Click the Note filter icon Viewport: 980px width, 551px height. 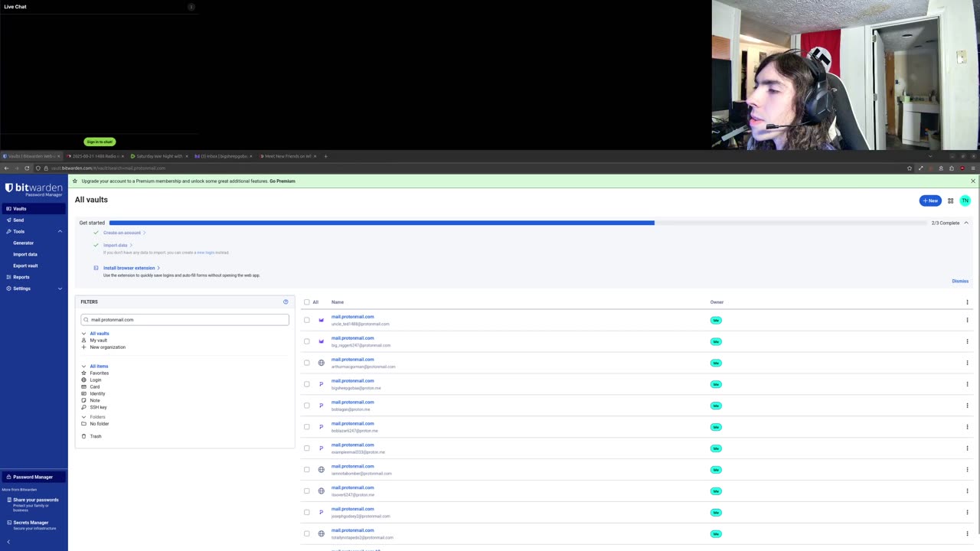tap(84, 400)
